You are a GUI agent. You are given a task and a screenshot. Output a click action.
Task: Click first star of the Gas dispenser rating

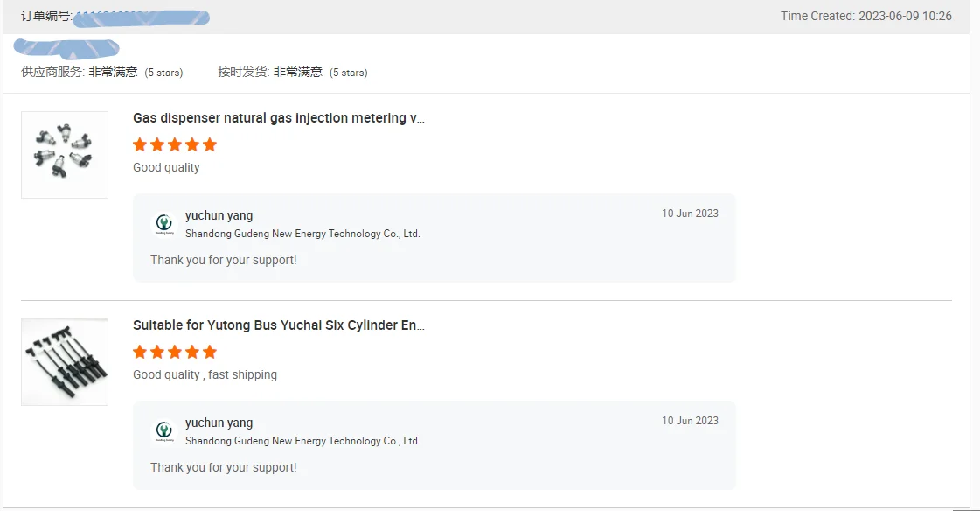pyautogui.click(x=140, y=144)
